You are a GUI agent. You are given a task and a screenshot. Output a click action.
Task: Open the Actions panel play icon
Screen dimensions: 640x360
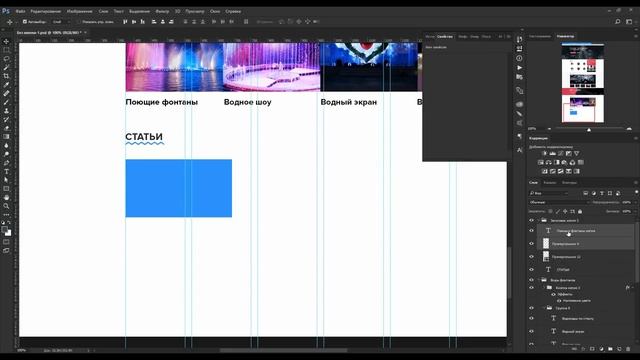pos(519,67)
